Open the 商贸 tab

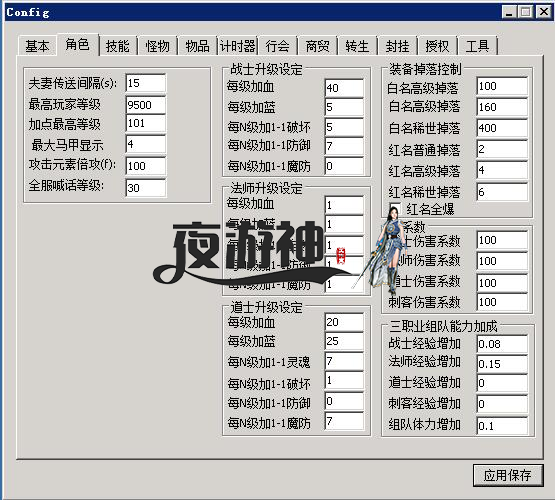tap(317, 46)
